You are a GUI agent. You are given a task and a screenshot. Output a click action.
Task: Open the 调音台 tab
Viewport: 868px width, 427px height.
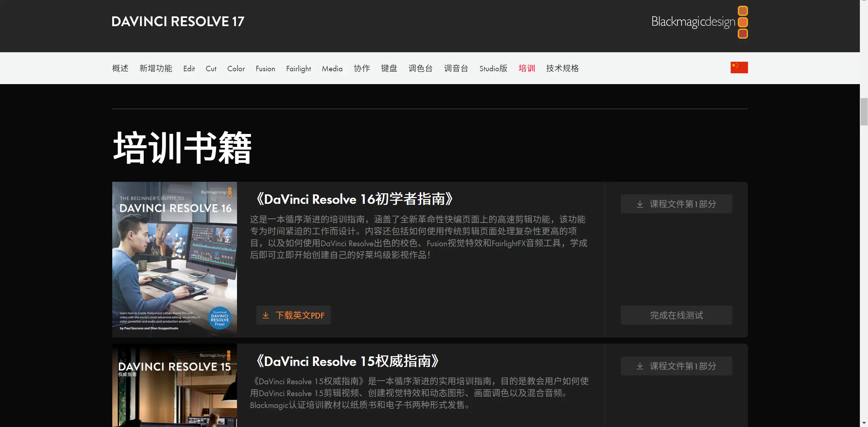tap(456, 68)
